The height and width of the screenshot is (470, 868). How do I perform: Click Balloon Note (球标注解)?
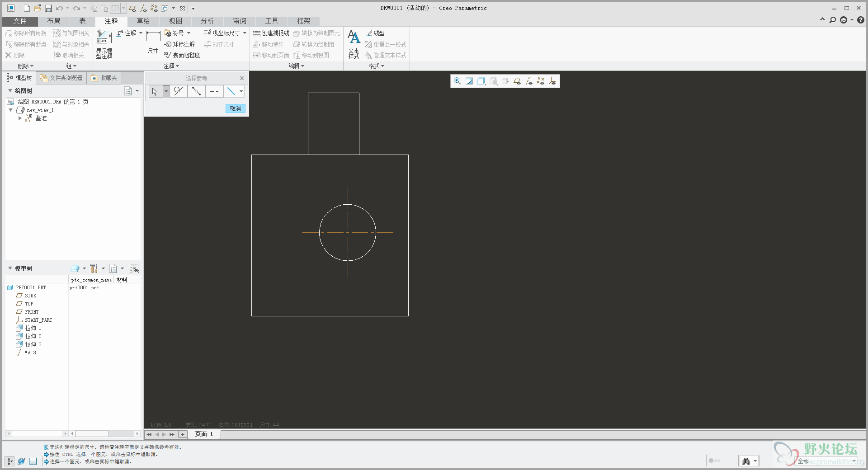pyautogui.click(x=179, y=44)
